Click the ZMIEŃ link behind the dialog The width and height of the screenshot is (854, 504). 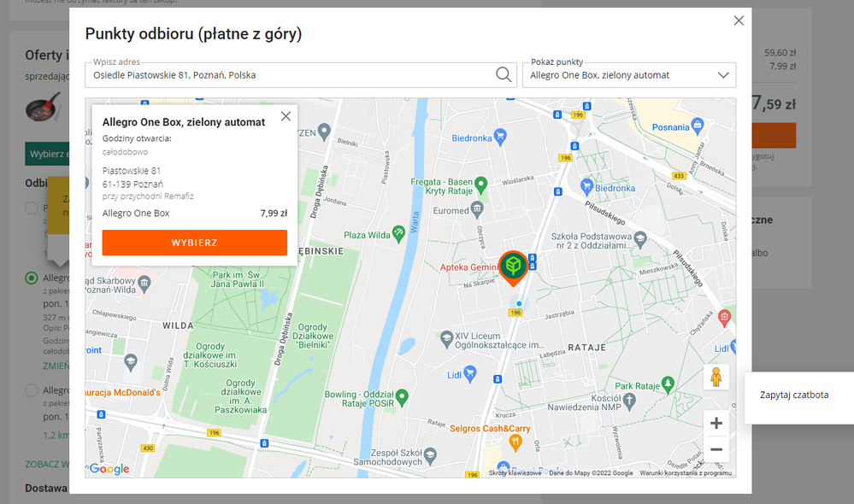[x=56, y=366]
